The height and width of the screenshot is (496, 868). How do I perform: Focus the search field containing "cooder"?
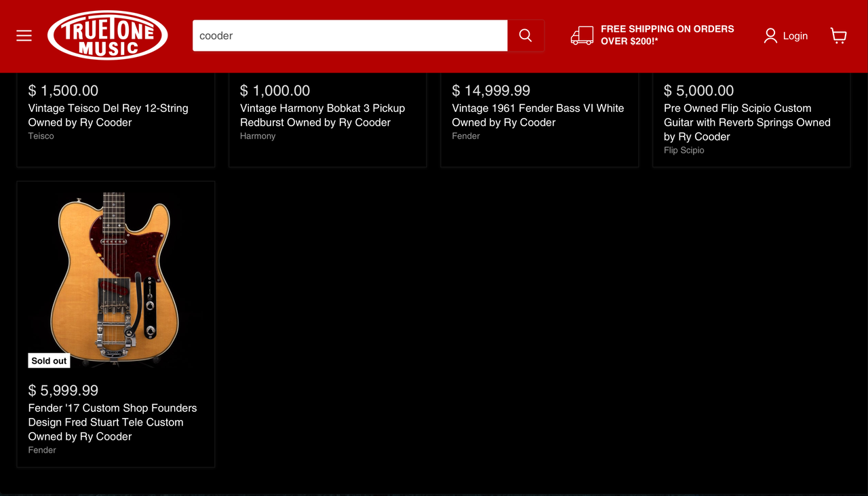click(350, 35)
